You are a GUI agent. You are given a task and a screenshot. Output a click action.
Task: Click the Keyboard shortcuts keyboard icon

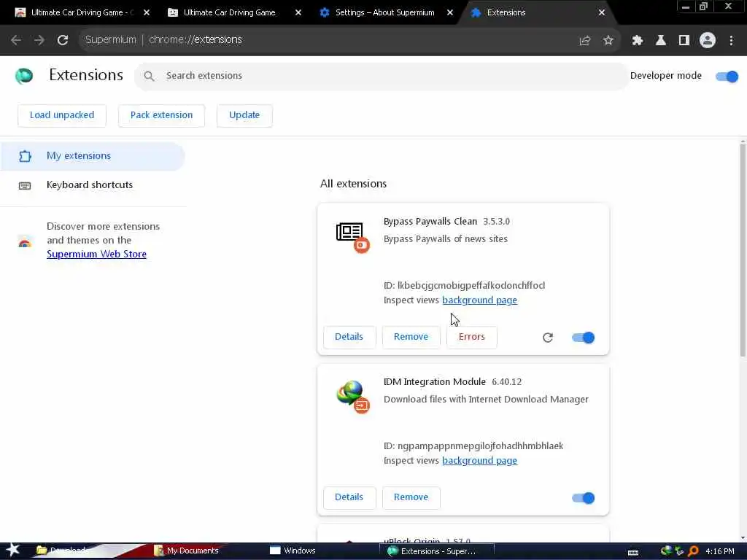[x=25, y=186]
